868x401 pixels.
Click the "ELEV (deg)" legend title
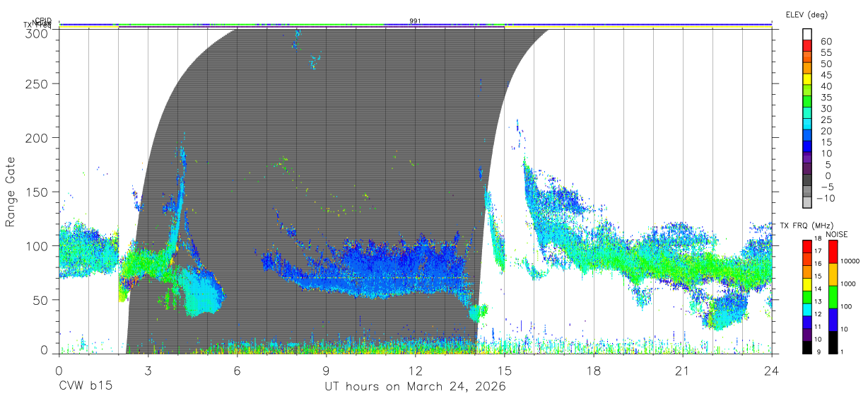807,14
